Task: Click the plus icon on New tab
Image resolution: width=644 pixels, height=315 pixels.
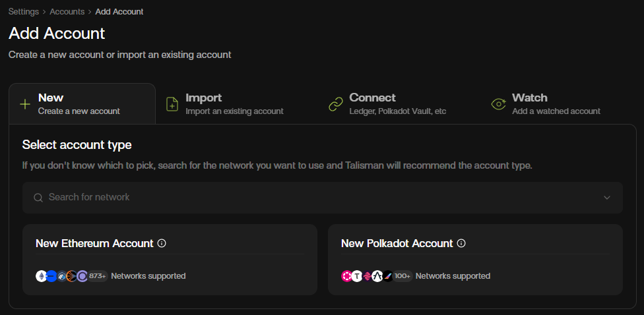Action: 25,104
